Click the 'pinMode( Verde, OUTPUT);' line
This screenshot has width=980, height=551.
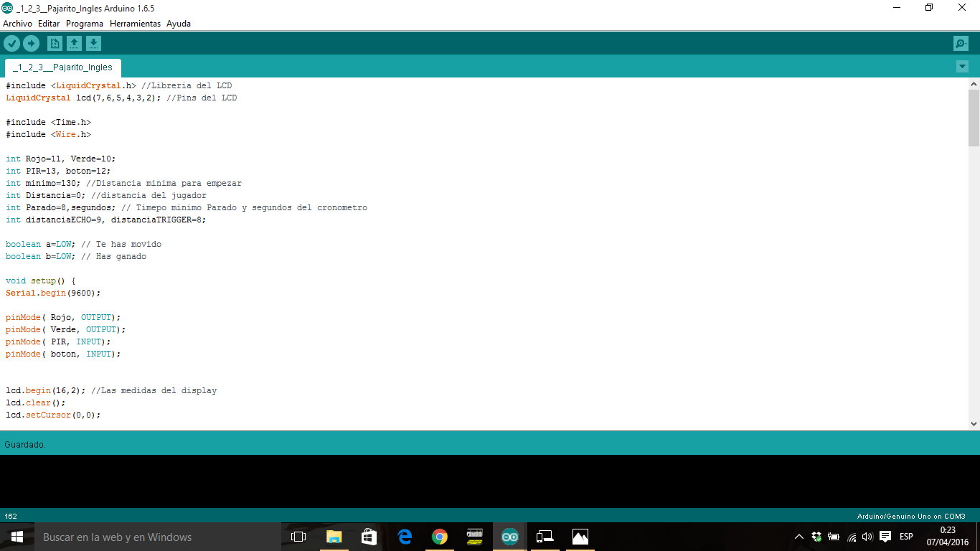click(66, 329)
